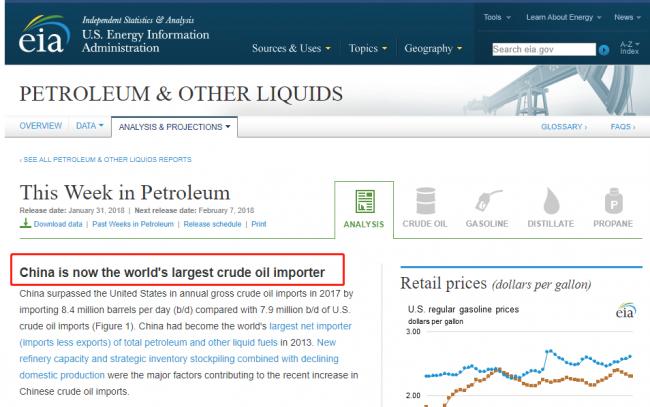Click the blue search submit button
This screenshot has height=407, width=650.
tap(604, 49)
